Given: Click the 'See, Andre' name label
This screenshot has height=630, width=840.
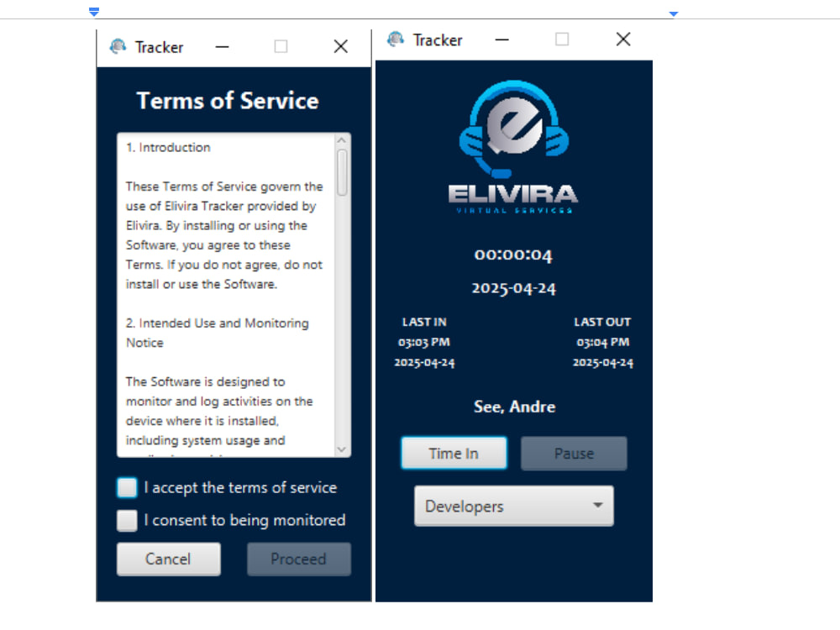Looking at the screenshot, I should click(514, 407).
